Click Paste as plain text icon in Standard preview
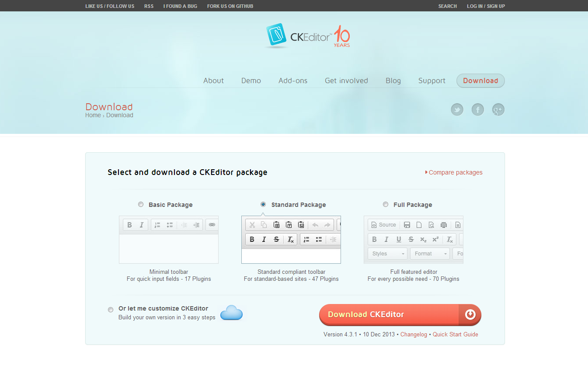 coord(289,225)
